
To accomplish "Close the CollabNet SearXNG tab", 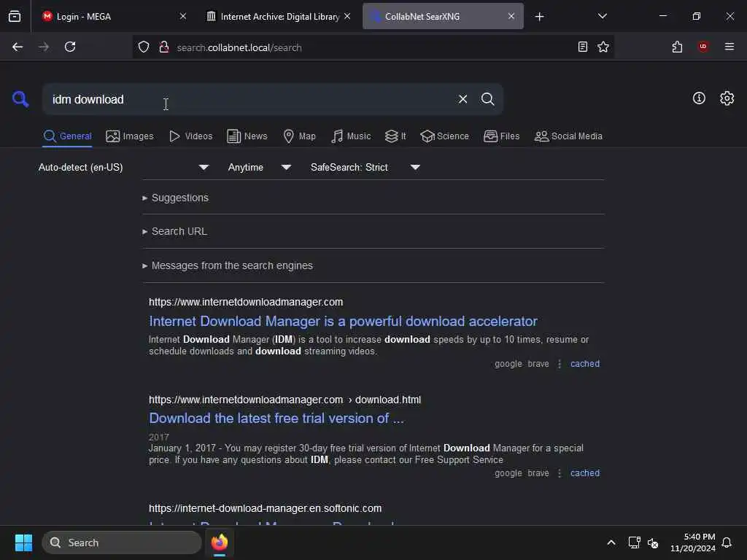I will (511, 16).
